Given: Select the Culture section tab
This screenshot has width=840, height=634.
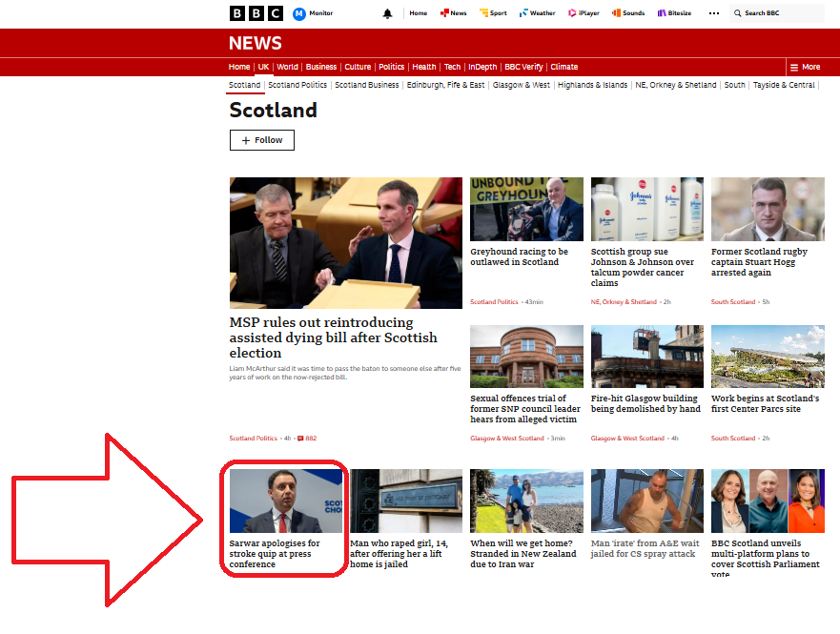Looking at the screenshot, I should [x=358, y=67].
